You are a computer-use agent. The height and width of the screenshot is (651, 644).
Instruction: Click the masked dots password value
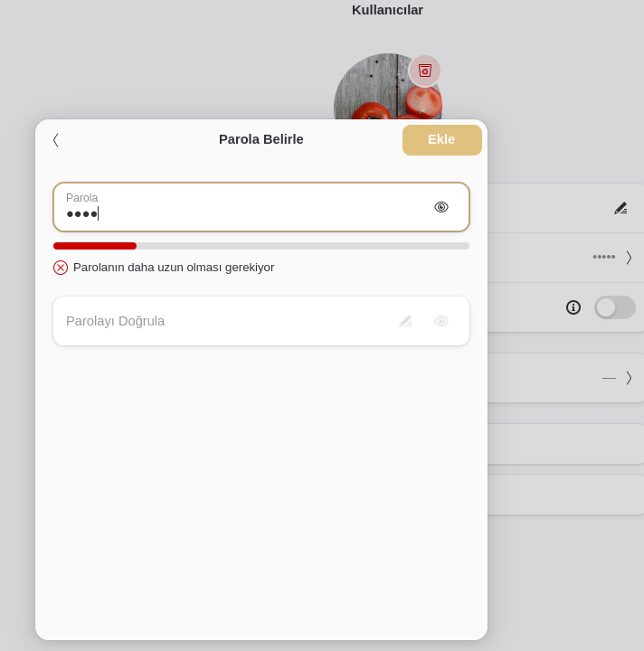pyautogui.click(x=603, y=258)
